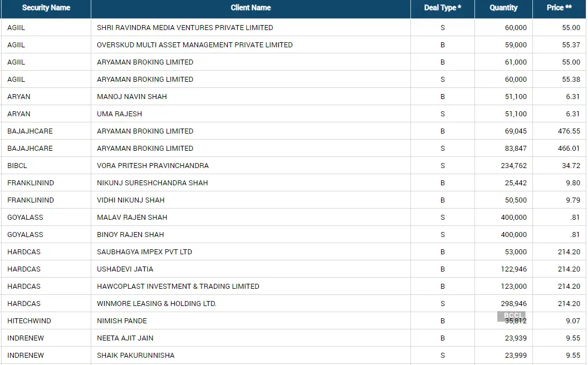Select the Nimish Pande client cell
Image resolution: width=588 pixels, height=365 pixels.
122,321
